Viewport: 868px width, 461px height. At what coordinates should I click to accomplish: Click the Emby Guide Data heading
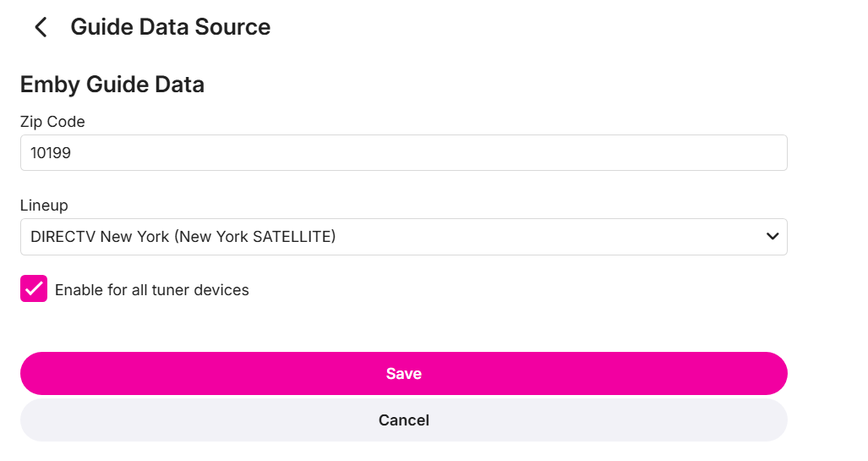point(112,85)
